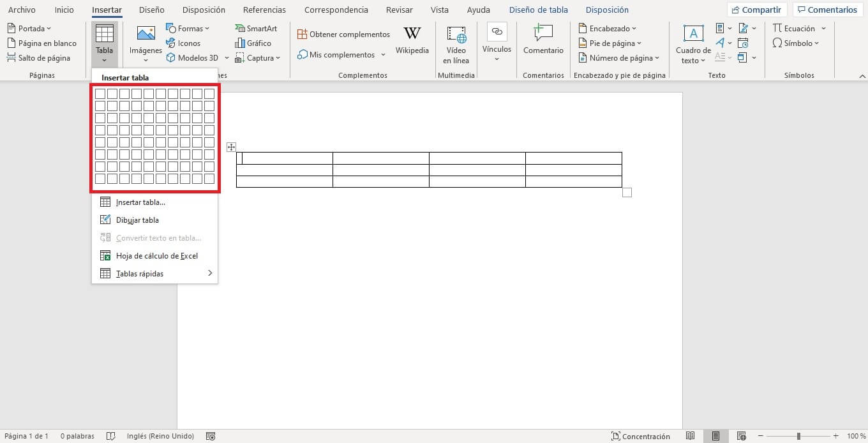The height and width of the screenshot is (443, 868).
Task: Open the Imágenes picture insert menu
Action: pos(146,44)
